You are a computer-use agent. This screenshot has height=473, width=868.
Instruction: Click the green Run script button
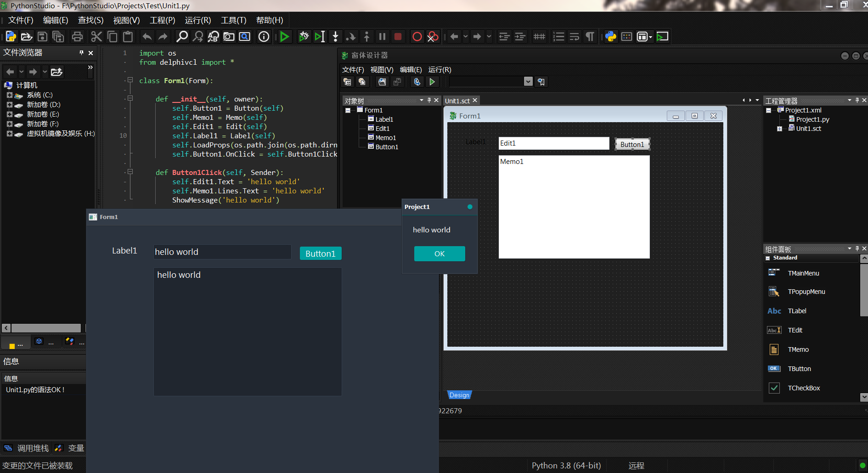284,37
